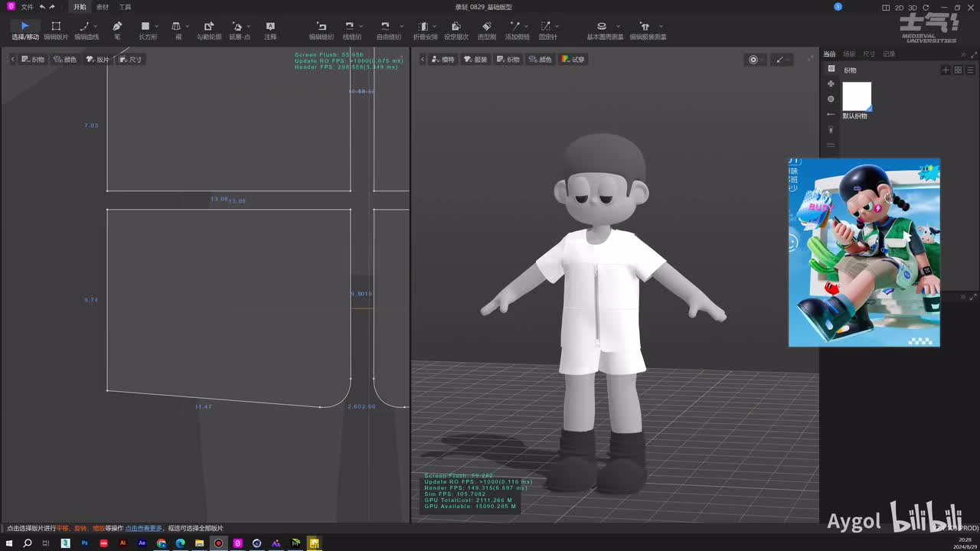980x551 pixels.
Task: Expand the 折叠安排 dropdown arrow
Action: tap(435, 27)
